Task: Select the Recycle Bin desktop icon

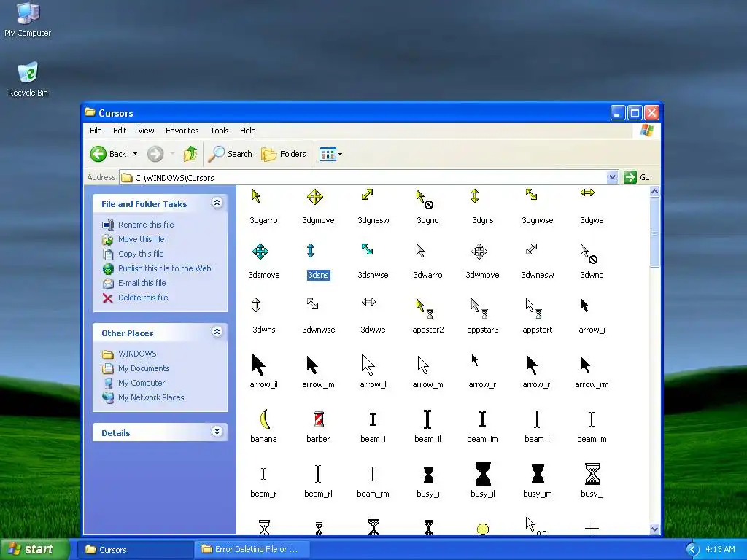Action: [28, 79]
